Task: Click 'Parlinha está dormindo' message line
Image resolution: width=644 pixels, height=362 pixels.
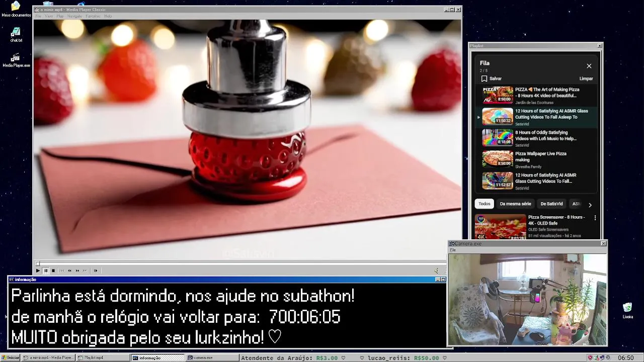Action: click(x=183, y=296)
